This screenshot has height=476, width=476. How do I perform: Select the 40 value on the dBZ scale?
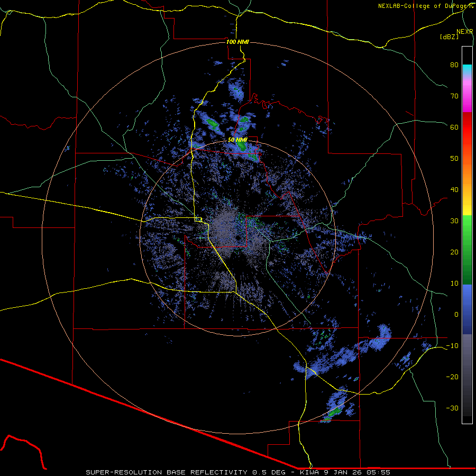[x=454, y=190]
